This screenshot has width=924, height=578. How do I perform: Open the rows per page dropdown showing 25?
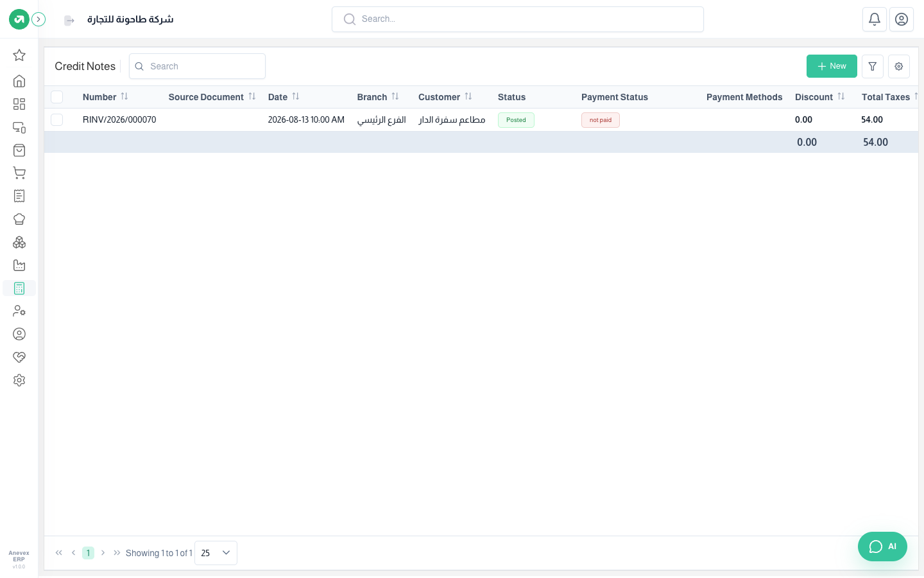coord(216,553)
